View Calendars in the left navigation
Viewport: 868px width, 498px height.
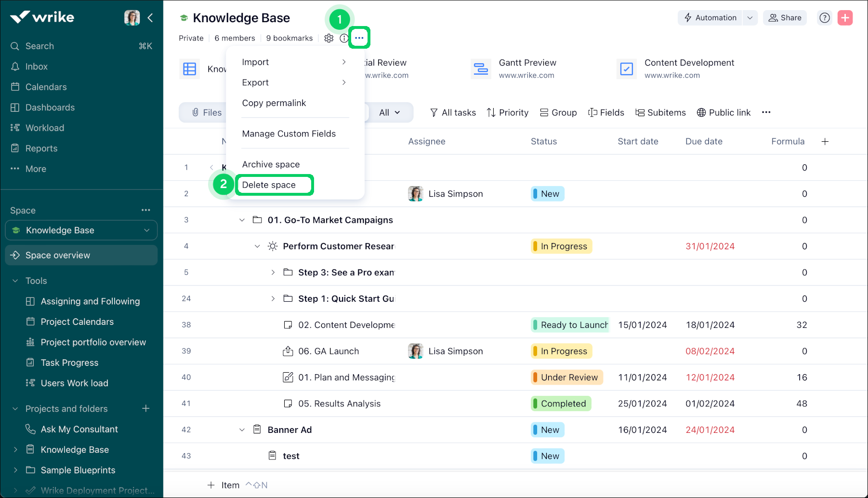pos(46,87)
